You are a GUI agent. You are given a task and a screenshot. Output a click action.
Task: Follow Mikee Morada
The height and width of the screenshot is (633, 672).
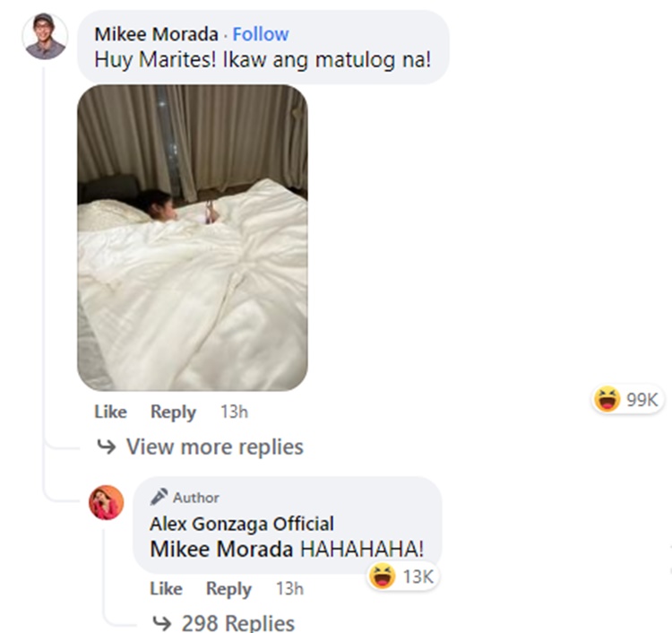tap(261, 34)
